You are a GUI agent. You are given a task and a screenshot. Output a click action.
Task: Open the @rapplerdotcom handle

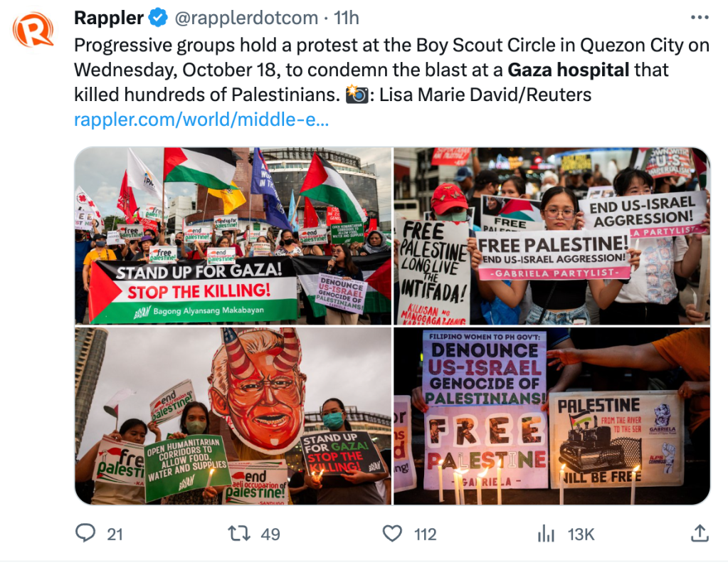click(x=246, y=18)
